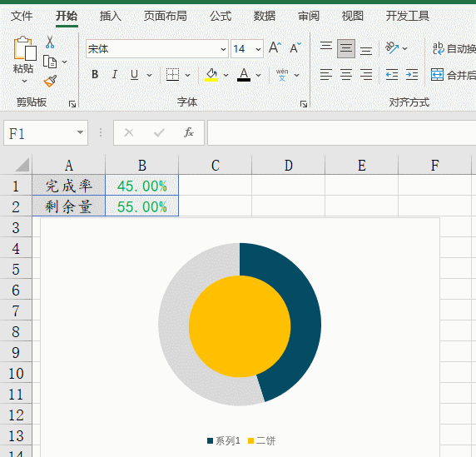The height and width of the screenshot is (457, 476).
Task: Toggle underline formatting
Action: click(134, 75)
